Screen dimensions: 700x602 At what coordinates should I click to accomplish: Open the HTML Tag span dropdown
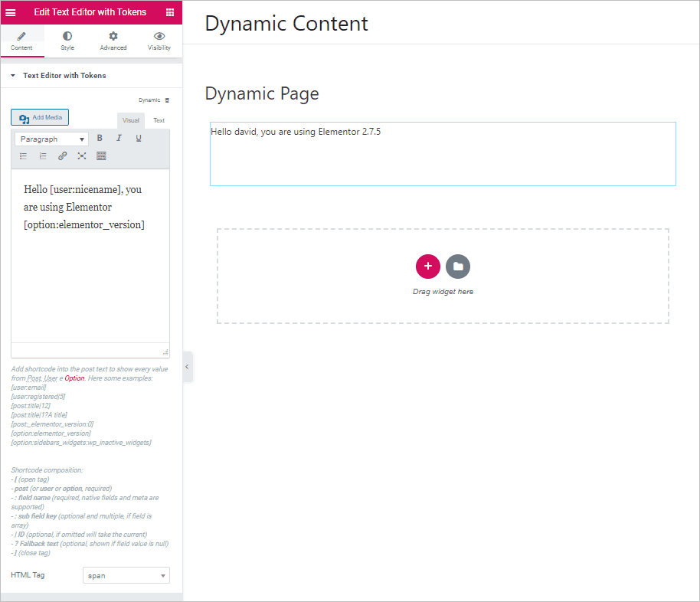126,575
